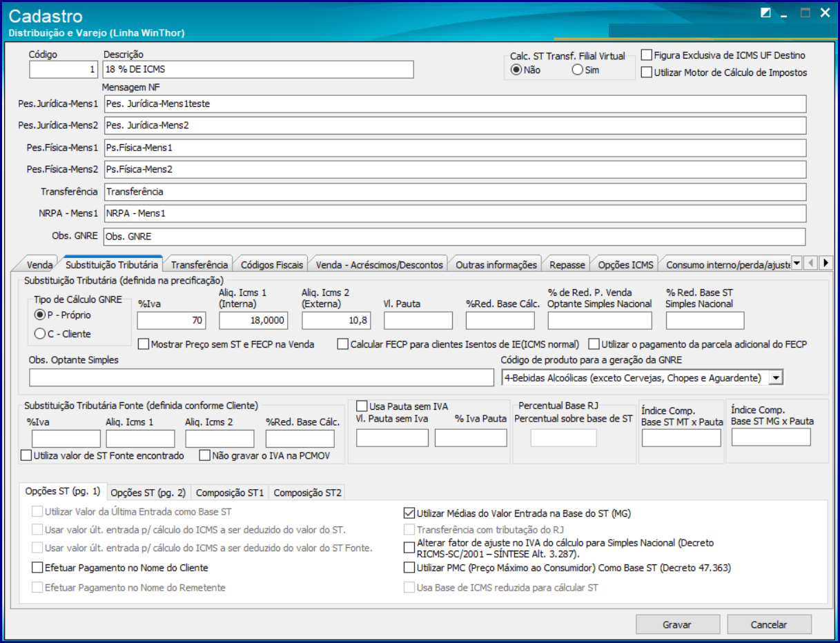
Task: Click the ST Fonte Aliq. Icms 1 field
Action: 141,439
